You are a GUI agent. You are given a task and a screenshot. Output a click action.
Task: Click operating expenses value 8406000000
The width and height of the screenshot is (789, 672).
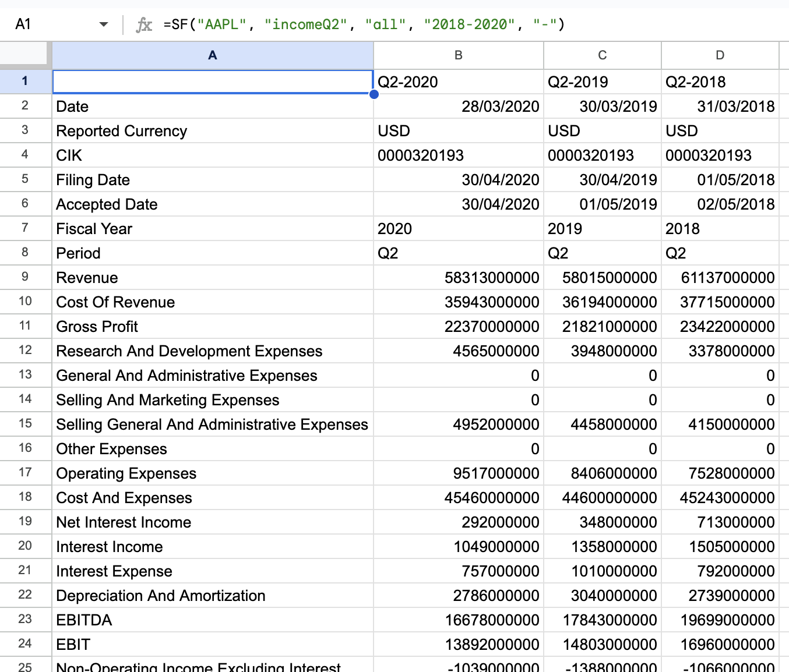(x=603, y=473)
